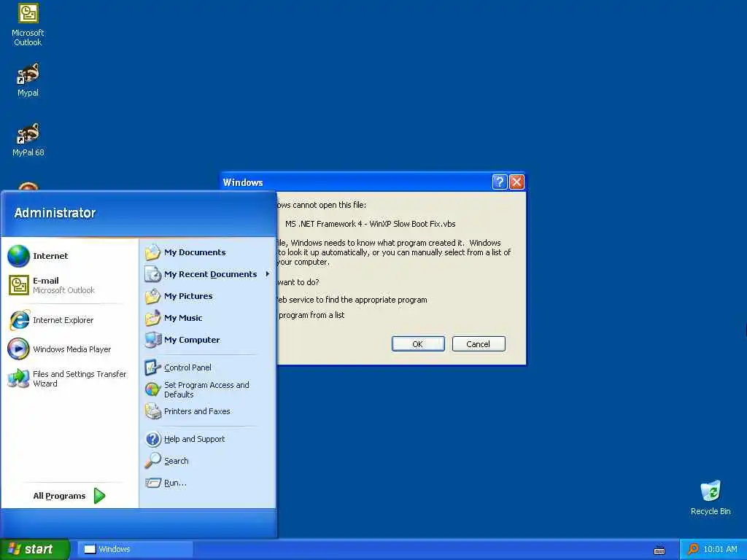Open Help and Support
747x560 pixels.
point(207,439)
